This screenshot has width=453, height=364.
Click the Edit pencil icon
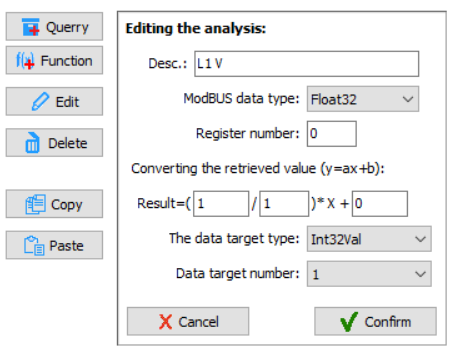pos(40,102)
